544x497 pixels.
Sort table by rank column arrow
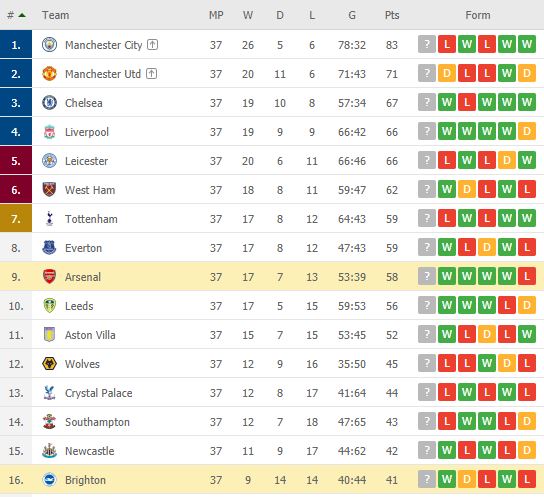[22, 15]
